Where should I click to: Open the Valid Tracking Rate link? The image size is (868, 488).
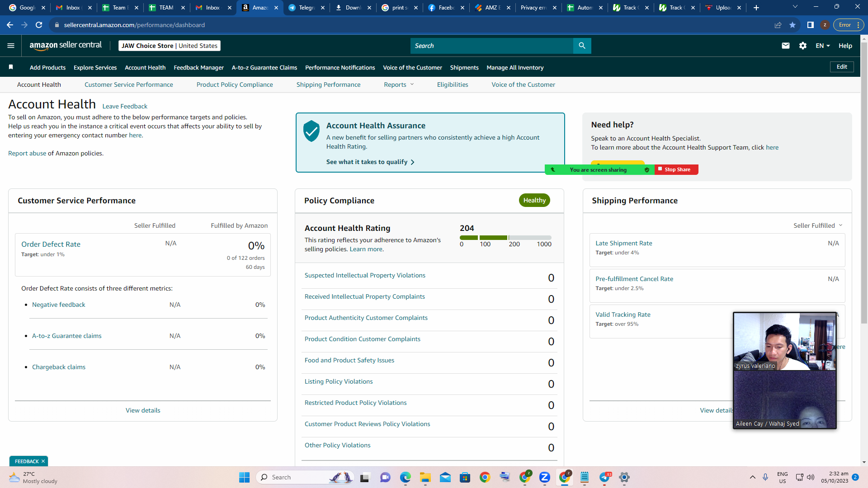point(623,314)
